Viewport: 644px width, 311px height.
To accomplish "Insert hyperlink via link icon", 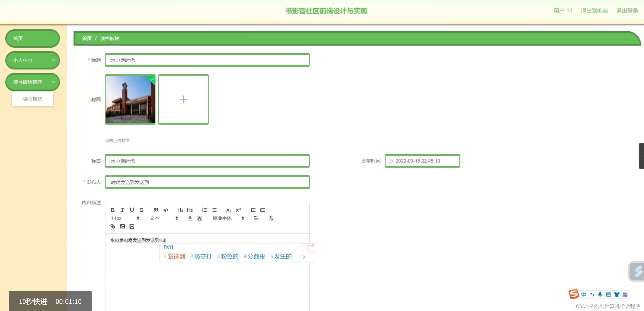I will pos(113,226).
